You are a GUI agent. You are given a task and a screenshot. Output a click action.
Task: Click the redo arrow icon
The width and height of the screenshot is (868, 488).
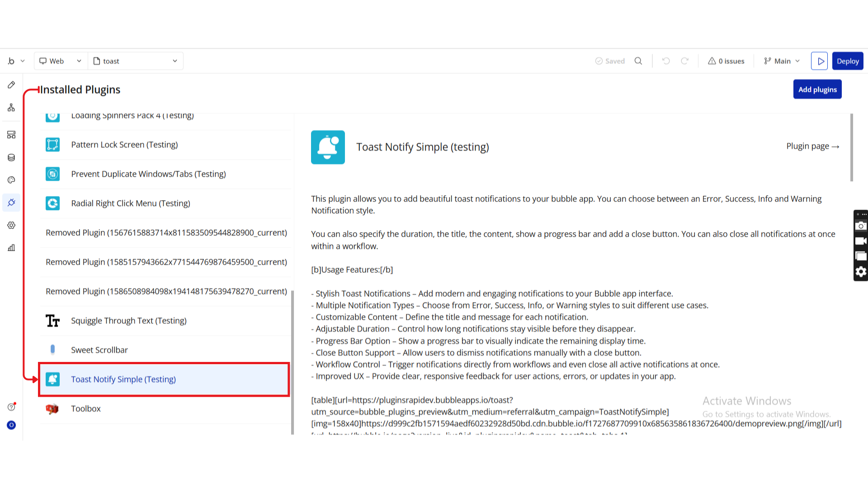pyautogui.click(x=685, y=61)
